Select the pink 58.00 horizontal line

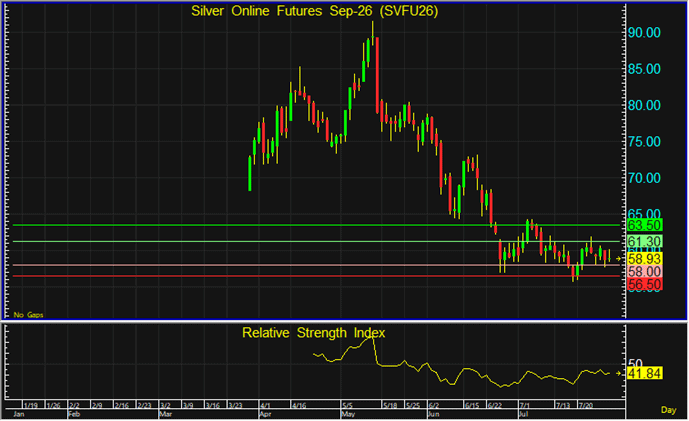[316, 265]
